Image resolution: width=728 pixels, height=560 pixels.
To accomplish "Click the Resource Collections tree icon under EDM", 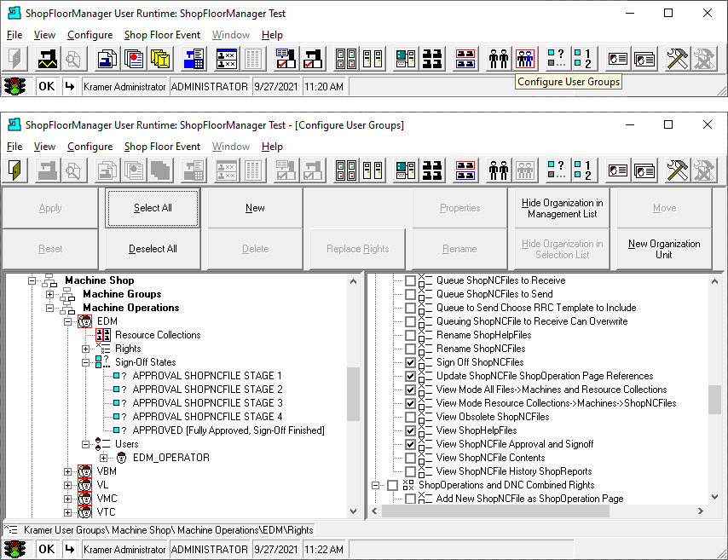I will pos(103,335).
